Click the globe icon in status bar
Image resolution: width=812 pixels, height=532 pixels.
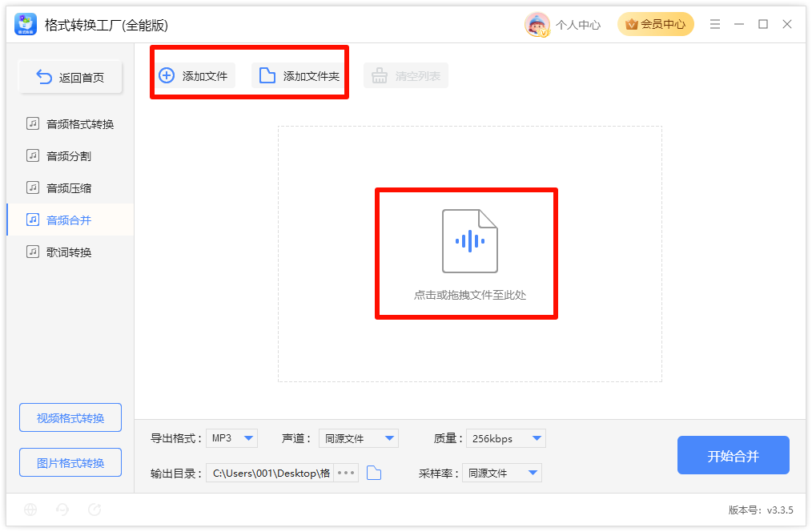point(30,510)
